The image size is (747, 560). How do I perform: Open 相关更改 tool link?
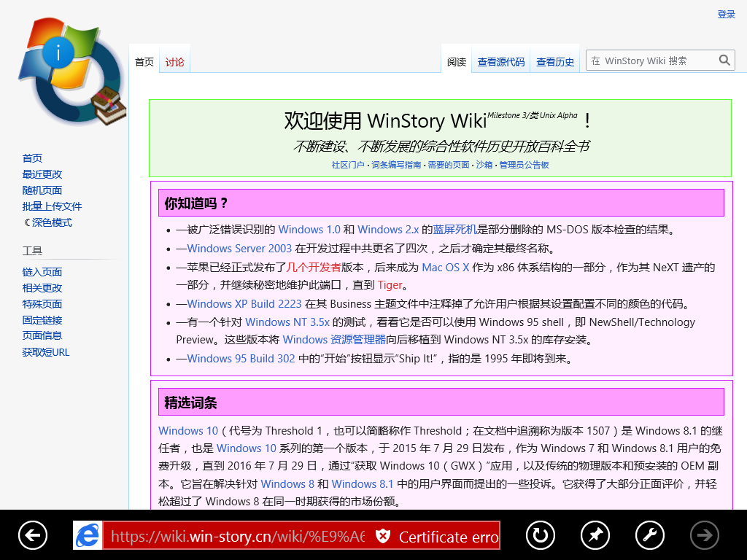[x=42, y=288]
